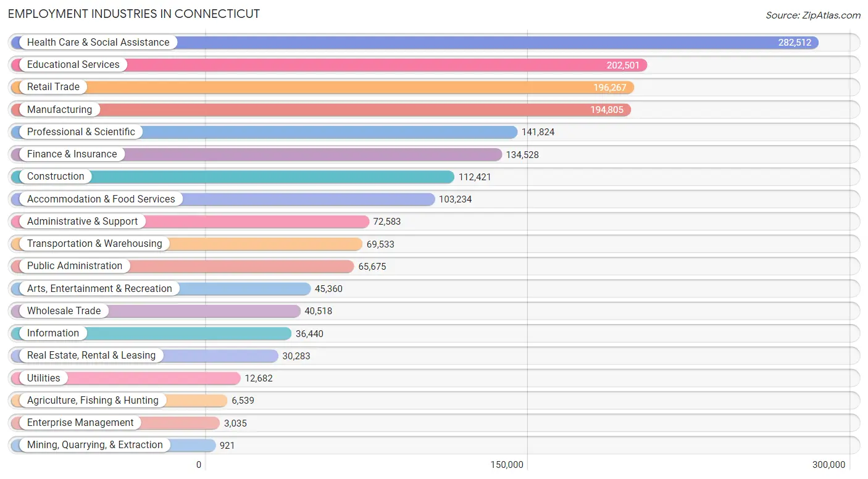This screenshot has height=479, width=868.
Task: Click the Retail Trade value 196,267
Action: (610, 88)
